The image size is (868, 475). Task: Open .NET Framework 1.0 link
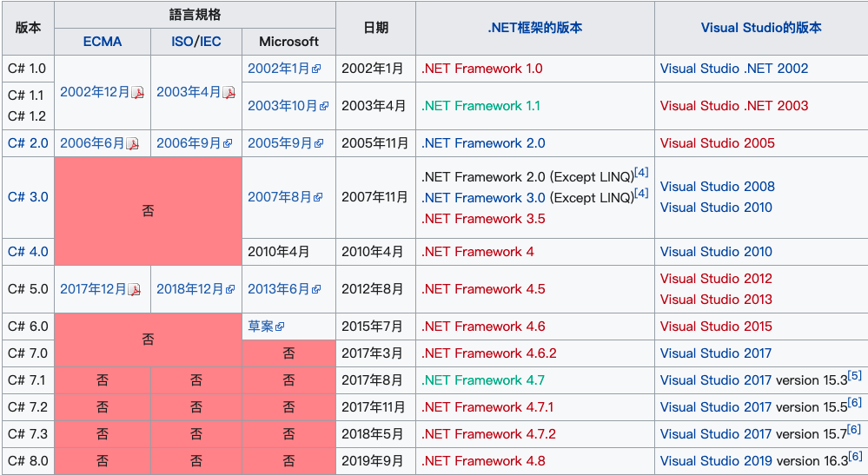(481, 69)
